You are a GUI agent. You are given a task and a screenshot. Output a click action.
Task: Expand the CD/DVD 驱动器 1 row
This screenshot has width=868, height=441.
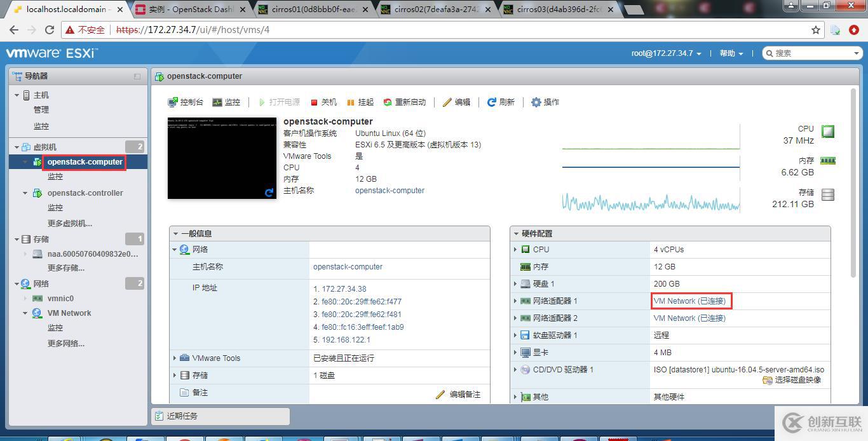pos(515,370)
